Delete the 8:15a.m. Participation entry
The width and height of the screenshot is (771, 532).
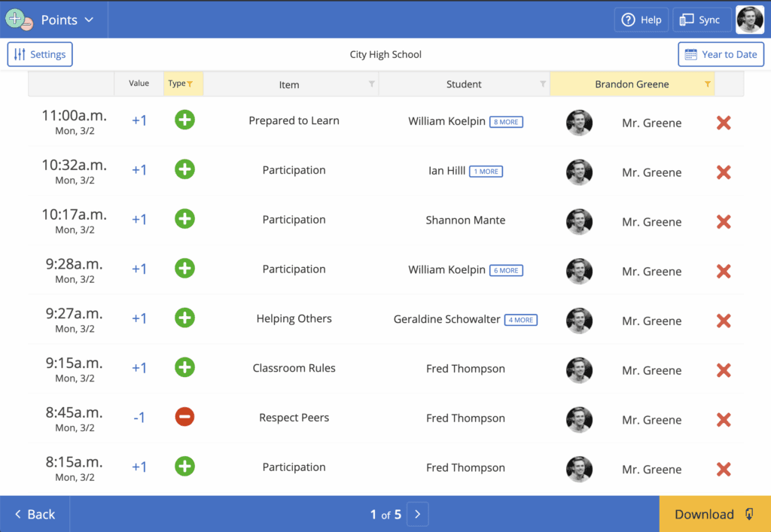pos(724,470)
